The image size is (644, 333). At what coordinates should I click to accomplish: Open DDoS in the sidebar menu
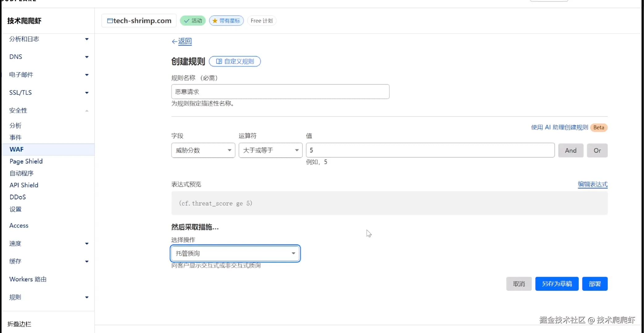18,197
